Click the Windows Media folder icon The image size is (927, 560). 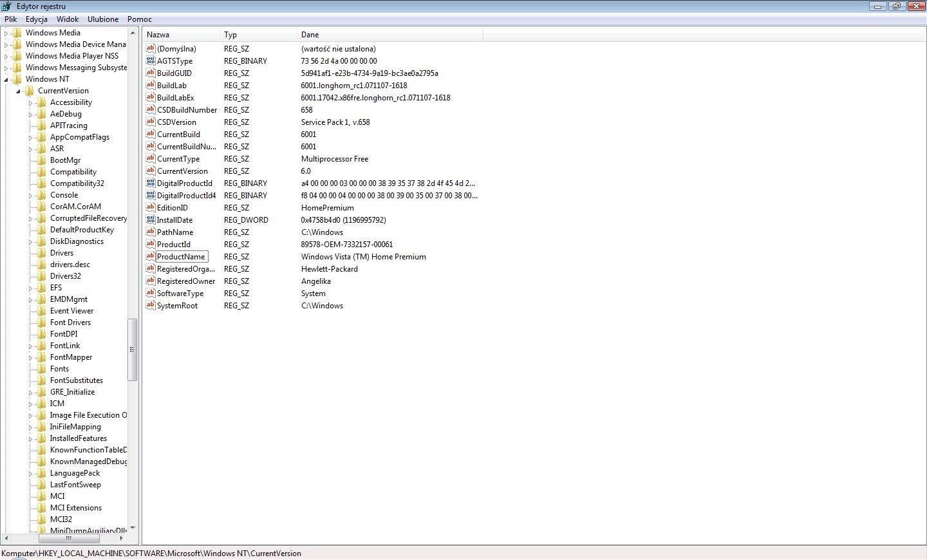click(x=17, y=33)
